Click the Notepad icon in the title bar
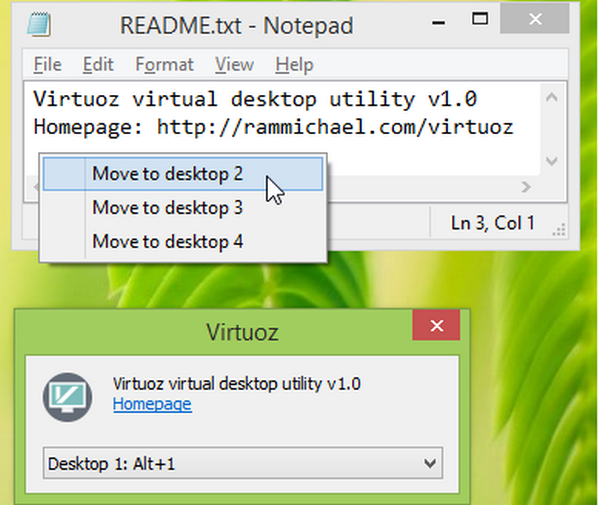This screenshot has width=600, height=505. pyautogui.click(x=39, y=24)
